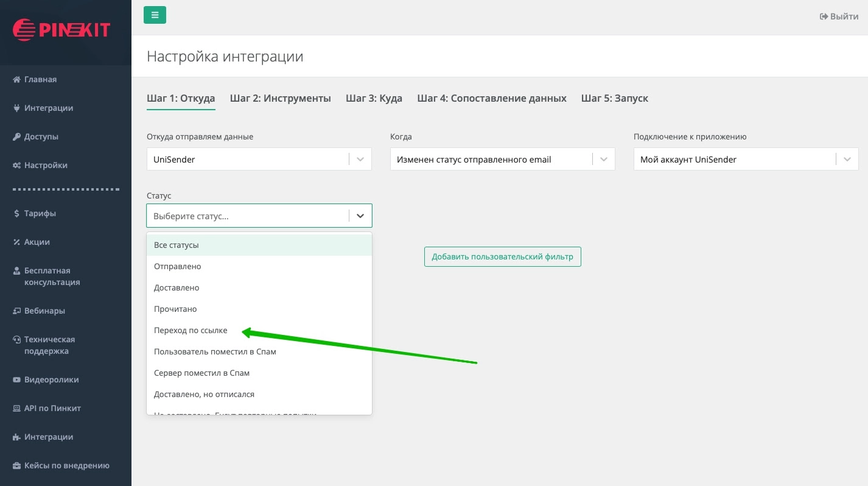Open the Когда trigger event dropdown
This screenshot has width=868, height=486.
[603, 160]
